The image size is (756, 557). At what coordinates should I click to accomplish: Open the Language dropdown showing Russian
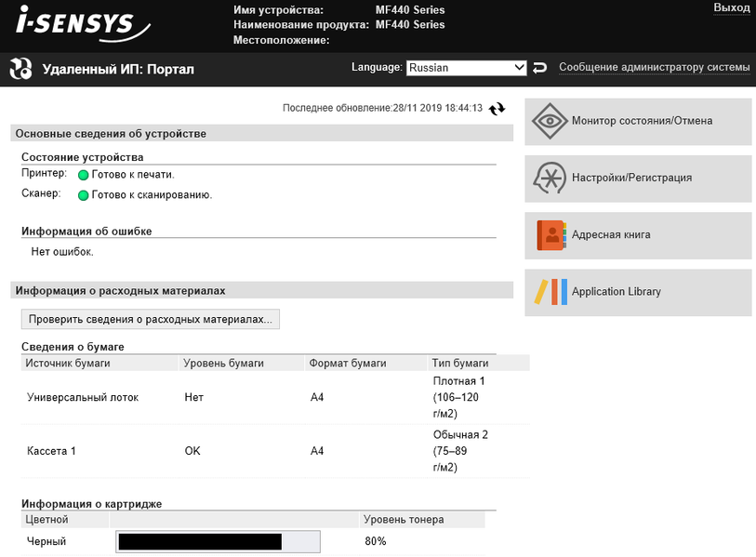(x=466, y=68)
